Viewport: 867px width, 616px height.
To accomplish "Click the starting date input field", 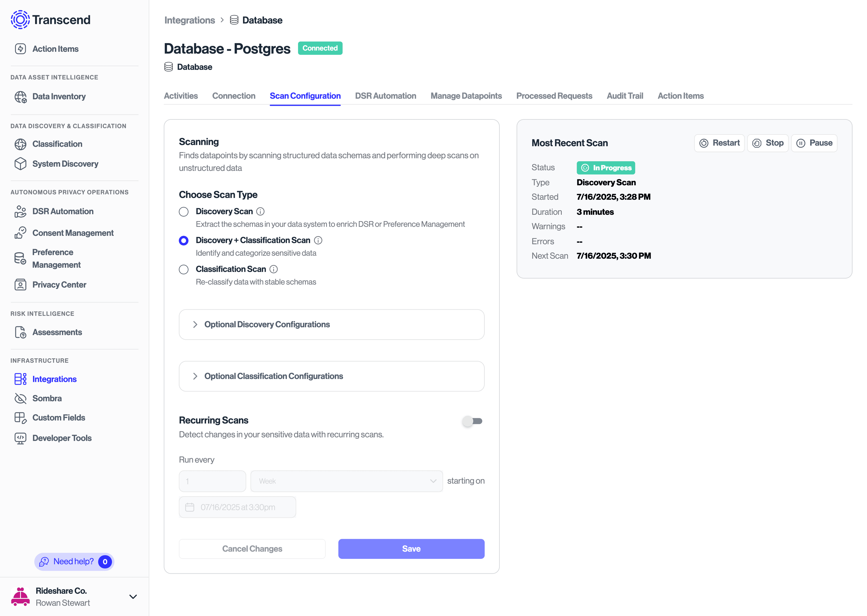I will 237,508.
